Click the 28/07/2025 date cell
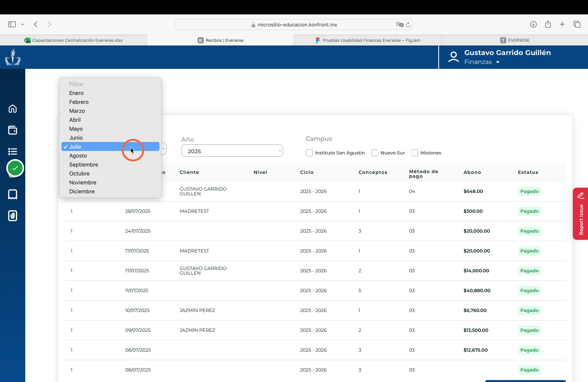588x382 pixels. click(x=138, y=211)
